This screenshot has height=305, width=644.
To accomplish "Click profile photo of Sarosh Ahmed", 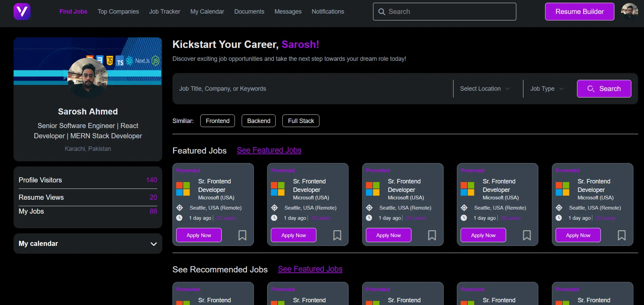I will pyautogui.click(x=88, y=78).
